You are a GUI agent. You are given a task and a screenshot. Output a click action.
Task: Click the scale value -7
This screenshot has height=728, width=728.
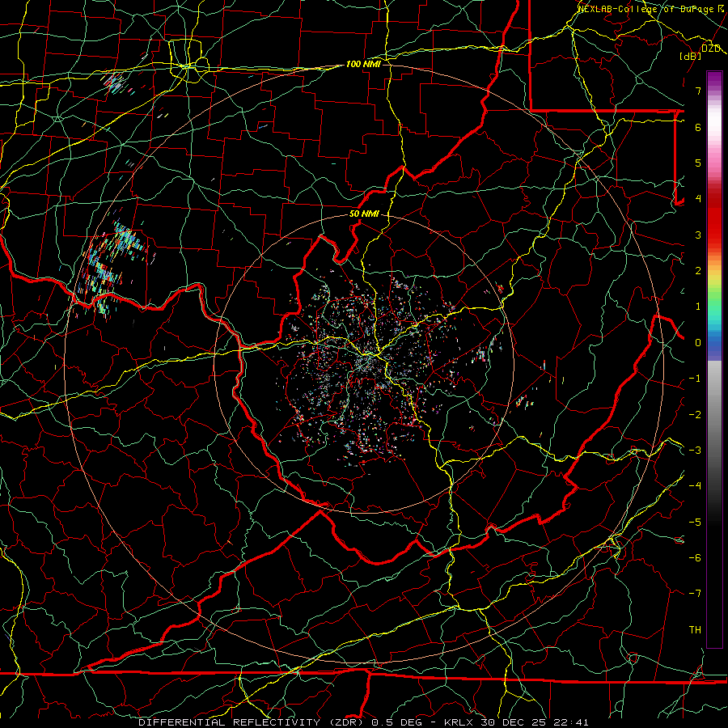pyautogui.click(x=695, y=594)
